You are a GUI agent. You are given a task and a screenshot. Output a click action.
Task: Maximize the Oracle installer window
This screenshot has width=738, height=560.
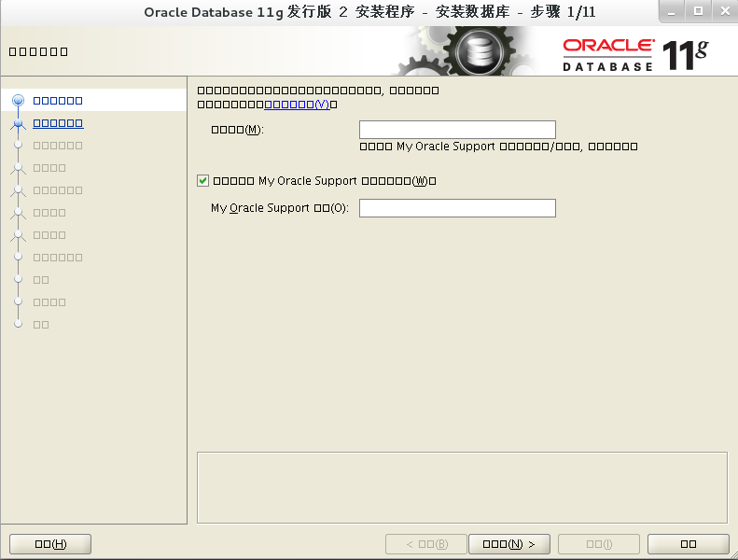(x=699, y=11)
